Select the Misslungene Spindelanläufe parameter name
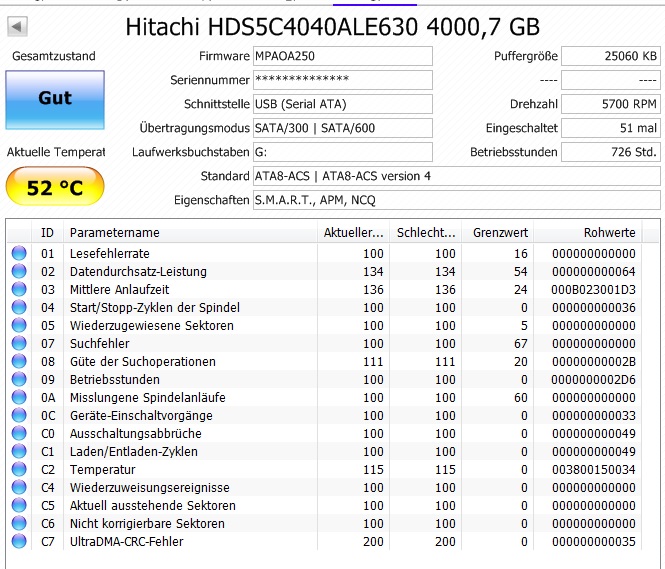Viewport: 665px width, 569px height. click(x=148, y=398)
